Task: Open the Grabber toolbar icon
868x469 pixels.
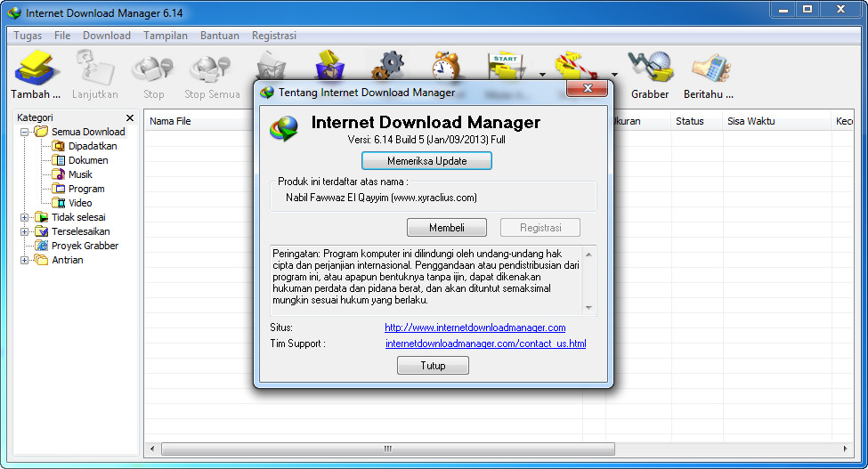Action: 651,68
